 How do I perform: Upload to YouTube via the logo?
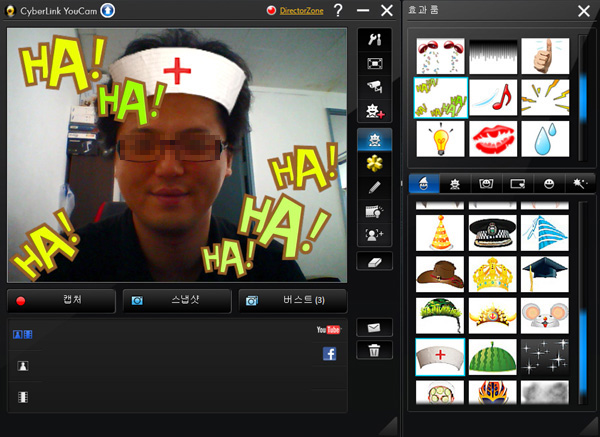pyautogui.click(x=328, y=329)
